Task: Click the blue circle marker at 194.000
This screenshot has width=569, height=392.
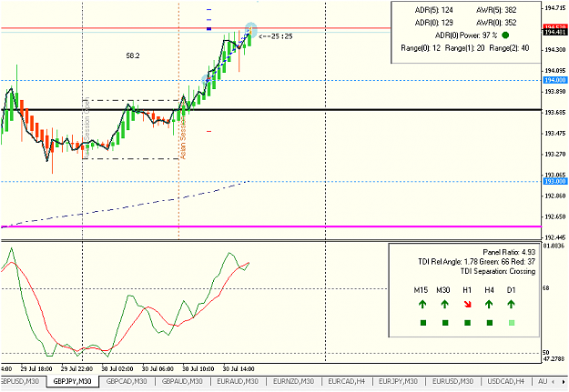Action: click(x=207, y=80)
